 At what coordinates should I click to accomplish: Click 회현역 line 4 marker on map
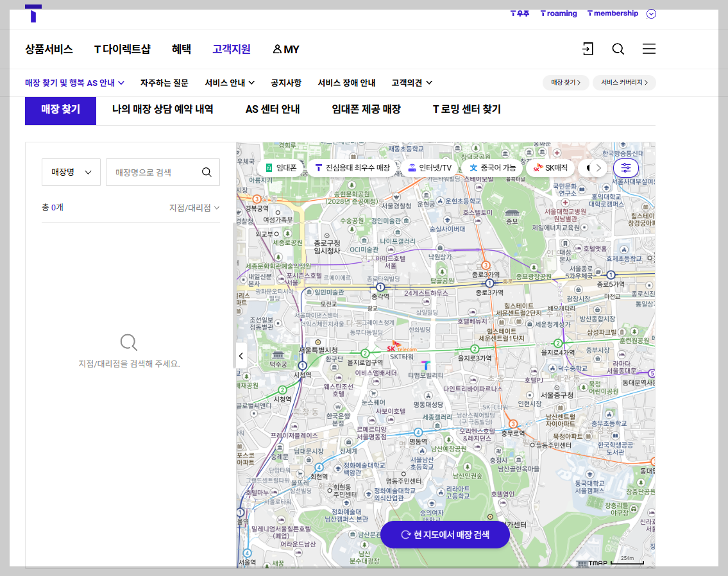click(319, 467)
